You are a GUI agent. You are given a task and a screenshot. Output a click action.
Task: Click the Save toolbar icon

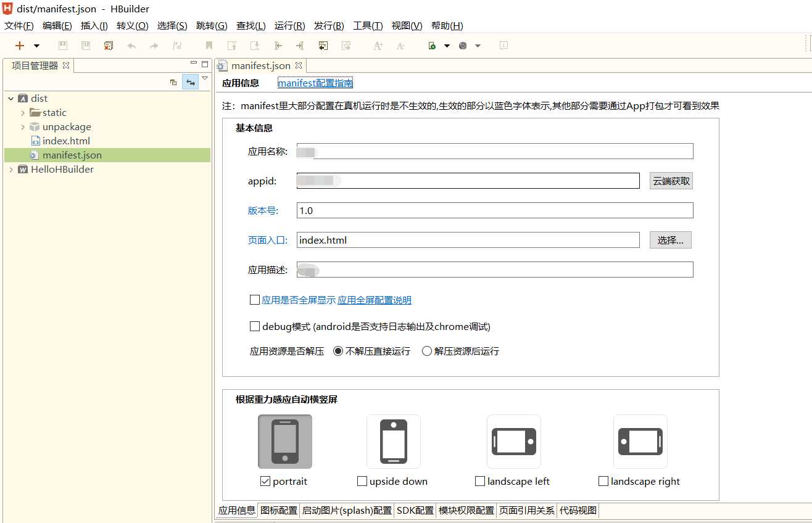[x=62, y=46]
